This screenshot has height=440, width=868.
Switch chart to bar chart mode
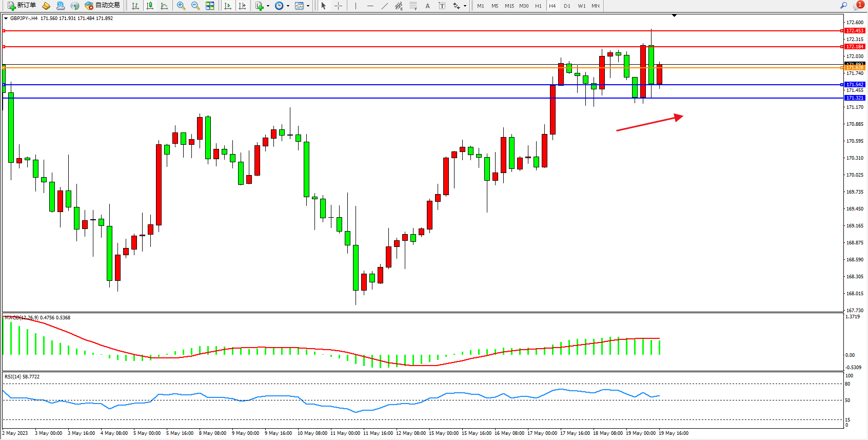[x=135, y=6]
